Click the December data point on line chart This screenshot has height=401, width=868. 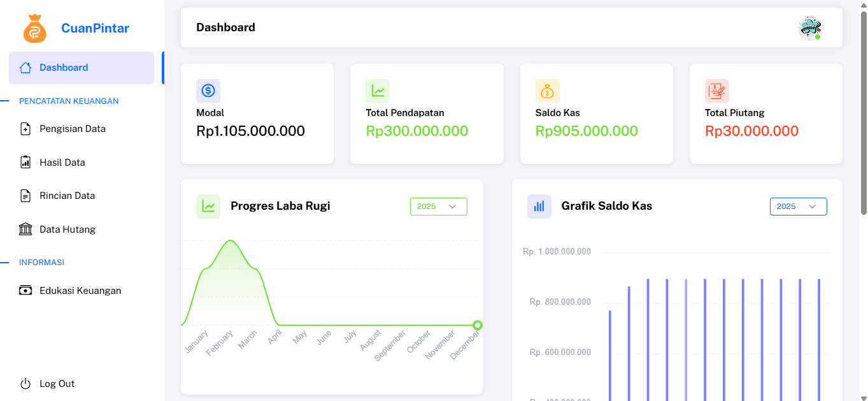click(478, 325)
